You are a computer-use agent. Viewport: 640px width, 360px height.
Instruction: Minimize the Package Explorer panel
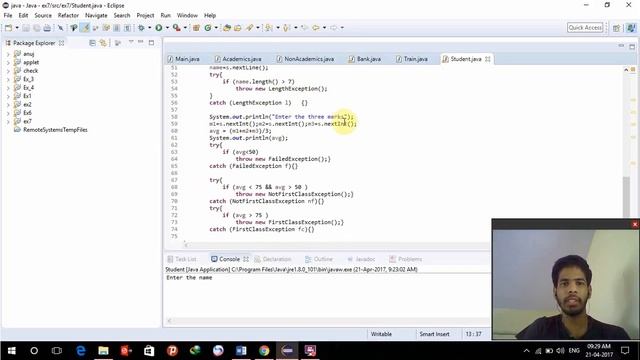(141, 42)
